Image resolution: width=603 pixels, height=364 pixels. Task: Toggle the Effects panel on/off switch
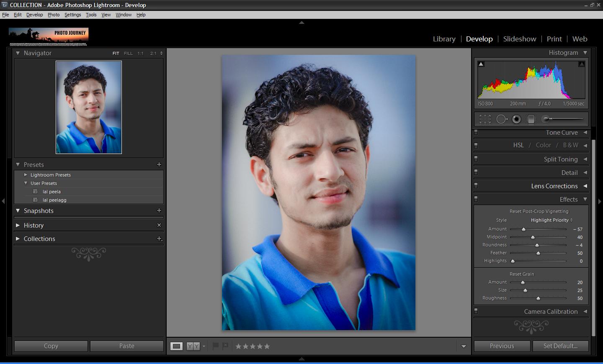tap(476, 199)
